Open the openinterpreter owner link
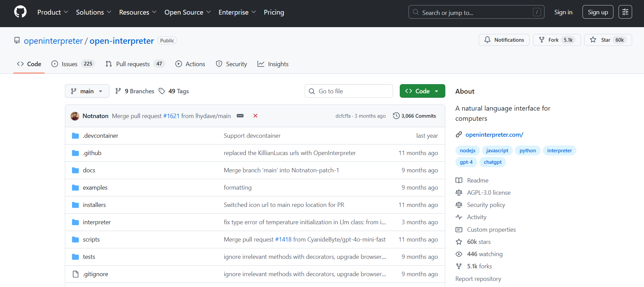Screen dimensions: 644x287 (53, 41)
